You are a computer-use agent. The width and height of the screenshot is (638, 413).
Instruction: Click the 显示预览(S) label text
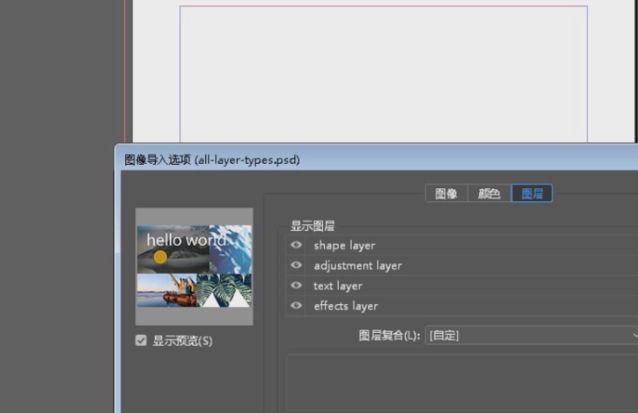pyautogui.click(x=182, y=341)
